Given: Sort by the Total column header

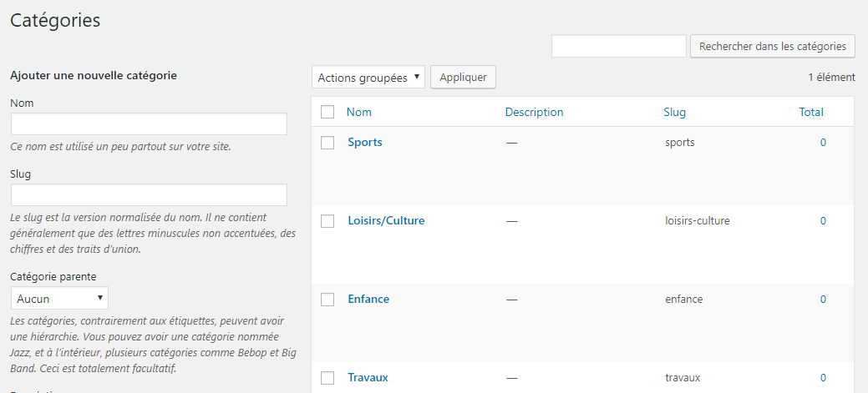Looking at the screenshot, I should [x=810, y=112].
